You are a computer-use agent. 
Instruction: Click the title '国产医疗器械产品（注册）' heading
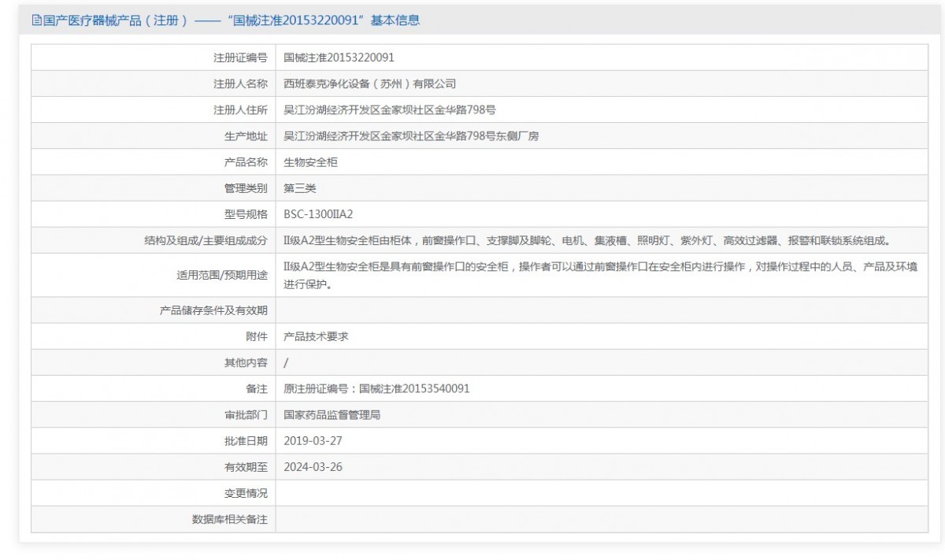point(115,20)
